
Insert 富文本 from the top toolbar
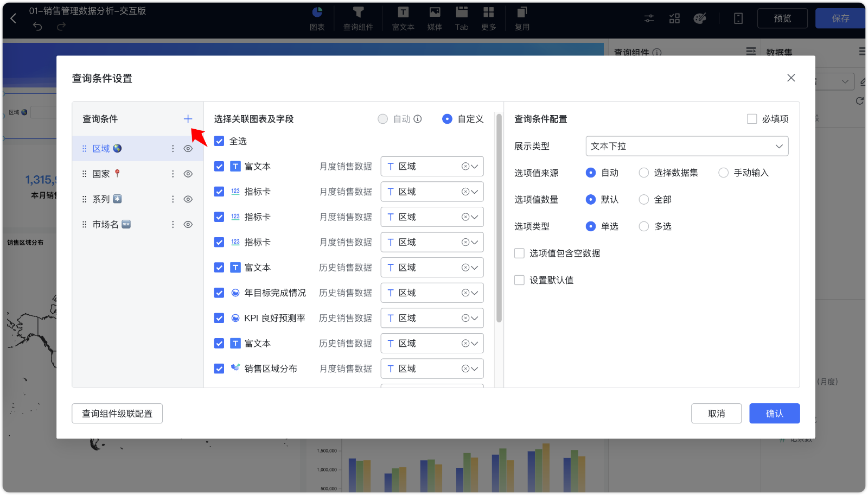tap(403, 18)
